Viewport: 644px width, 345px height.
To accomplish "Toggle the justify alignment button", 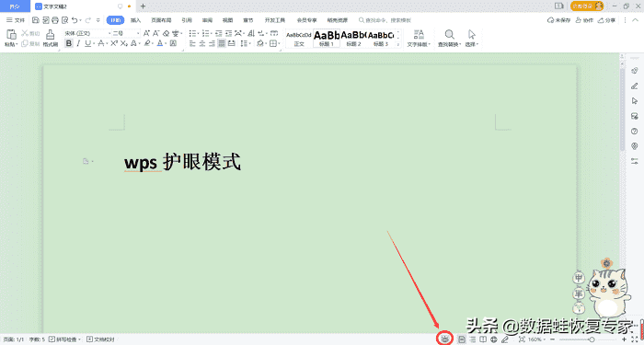I will tap(222, 43).
